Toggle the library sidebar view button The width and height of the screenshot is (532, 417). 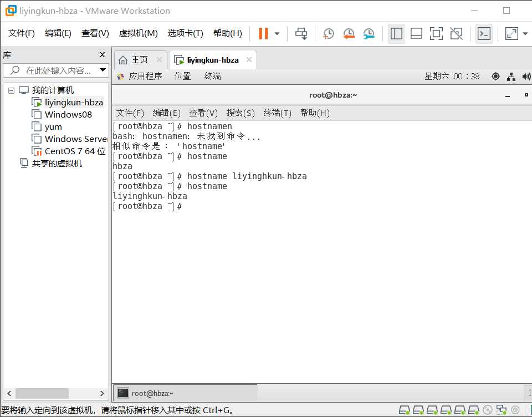coord(396,33)
